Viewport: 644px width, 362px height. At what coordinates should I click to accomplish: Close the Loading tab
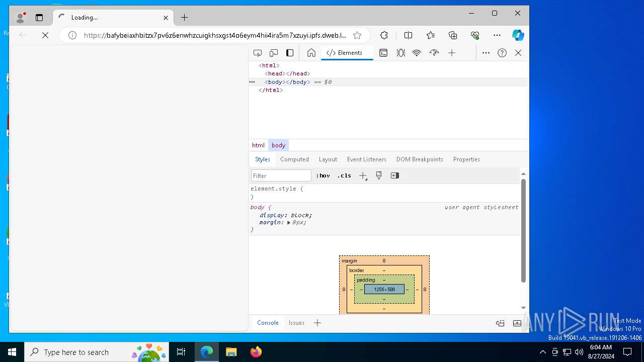click(x=166, y=18)
